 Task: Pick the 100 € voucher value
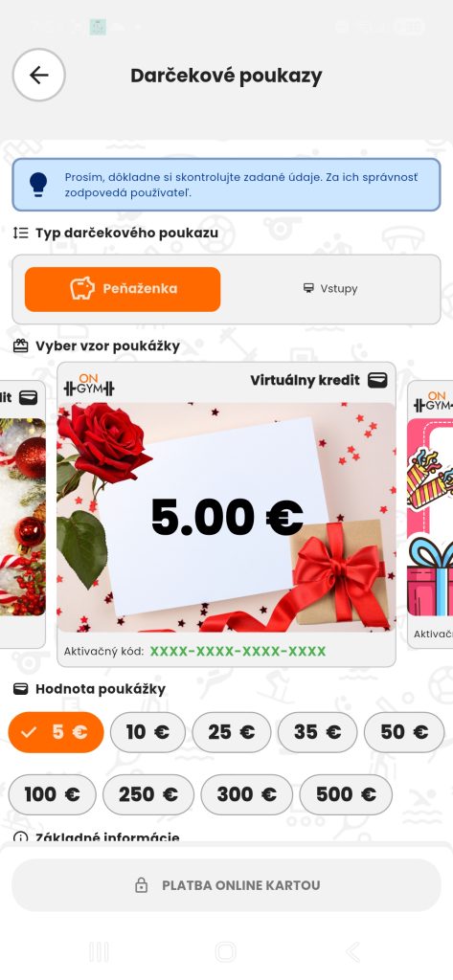tap(53, 794)
